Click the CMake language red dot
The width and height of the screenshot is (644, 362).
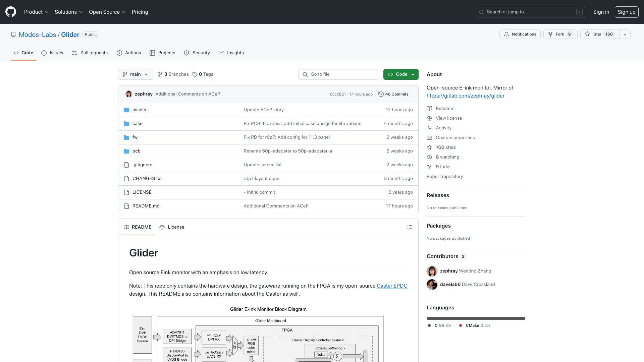(461, 326)
